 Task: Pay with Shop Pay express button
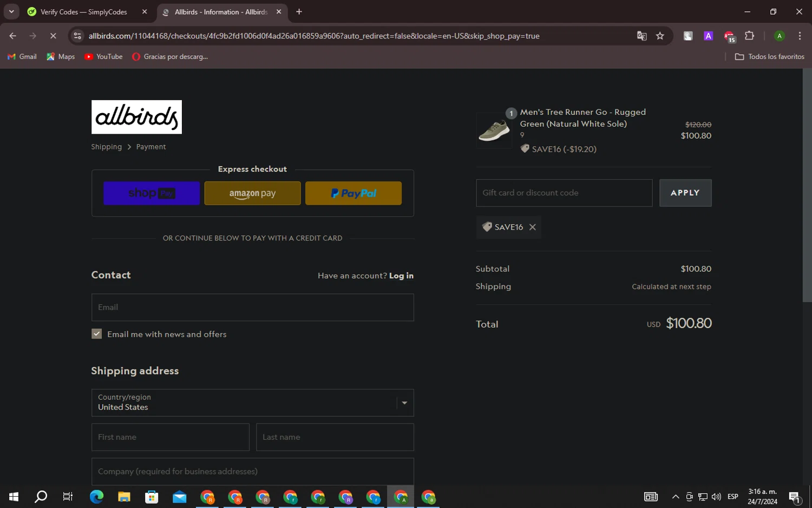(152, 193)
